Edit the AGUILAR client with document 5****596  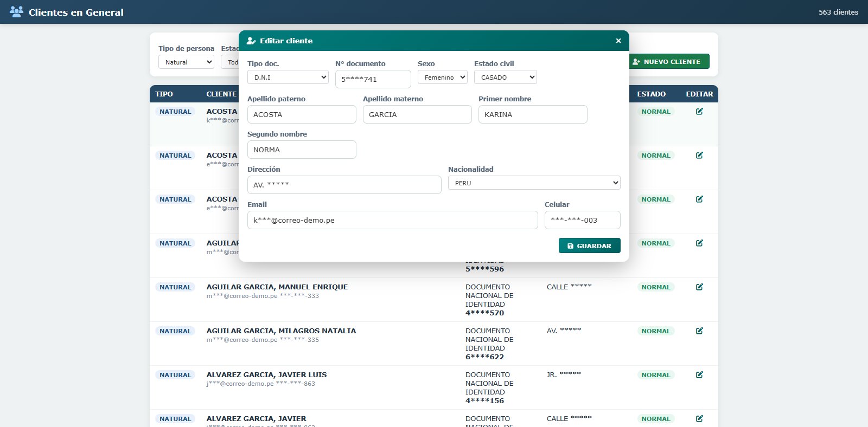point(699,243)
